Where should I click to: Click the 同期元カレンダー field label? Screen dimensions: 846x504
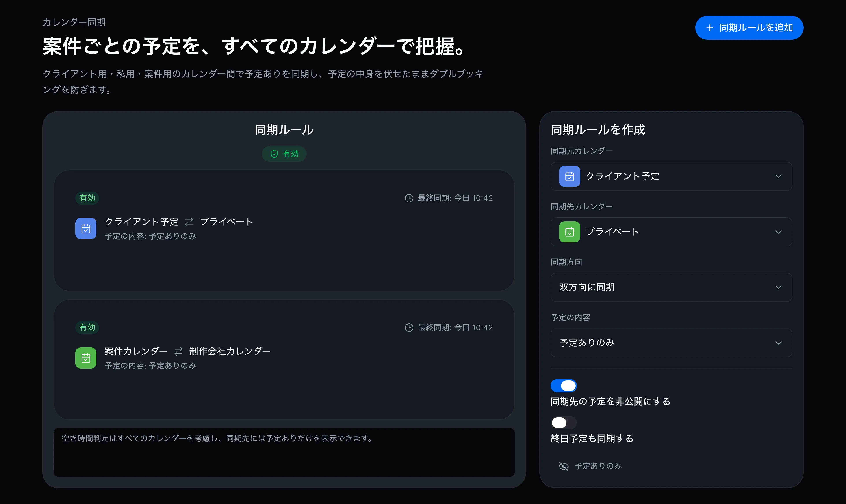coord(582,151)
